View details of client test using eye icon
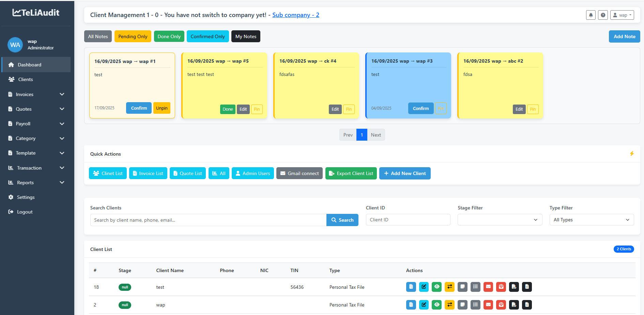 (436, 287)
